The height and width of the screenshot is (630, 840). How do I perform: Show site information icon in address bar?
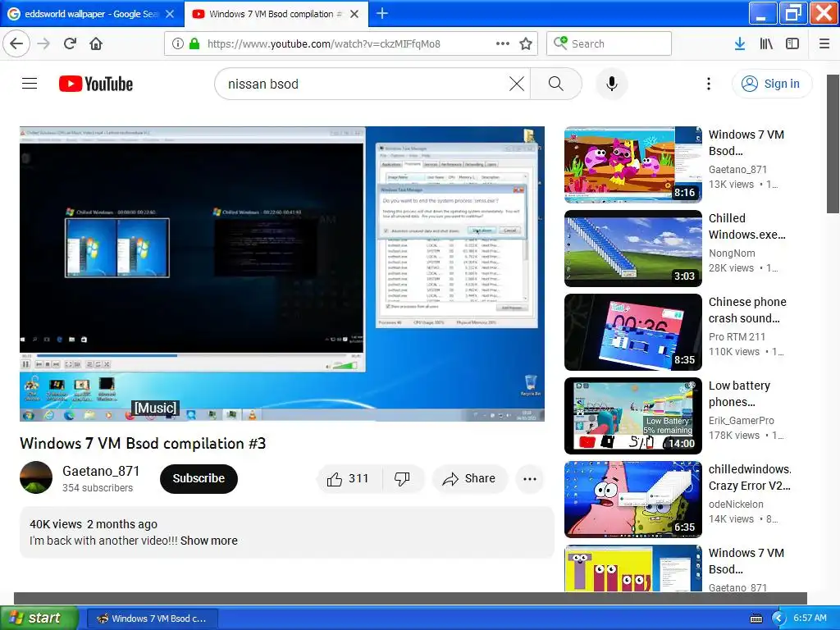[178, 43]
